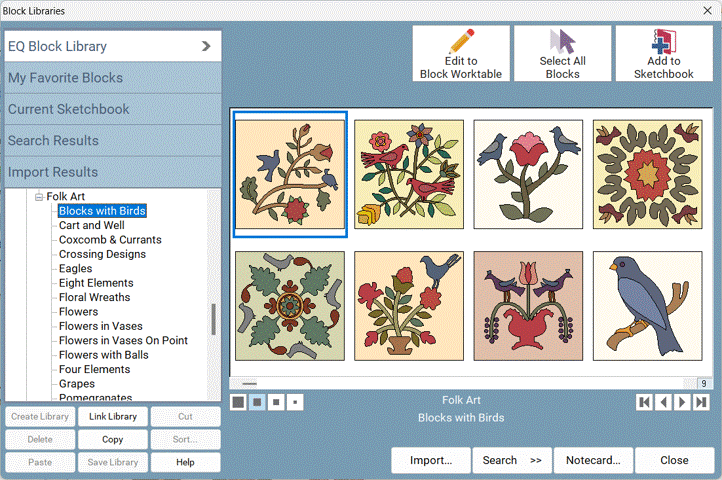Go to previous block using left arrow

(x=663, y=402)
